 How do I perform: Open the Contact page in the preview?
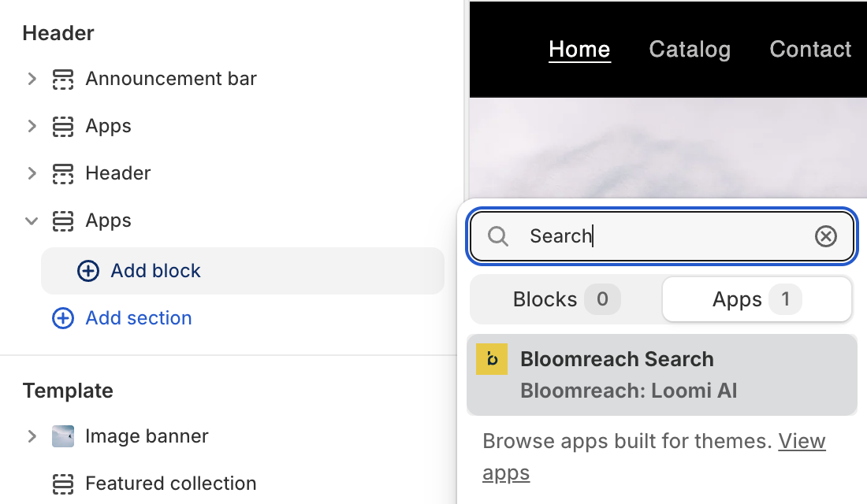pyautogui.click(x=810, y=49)
